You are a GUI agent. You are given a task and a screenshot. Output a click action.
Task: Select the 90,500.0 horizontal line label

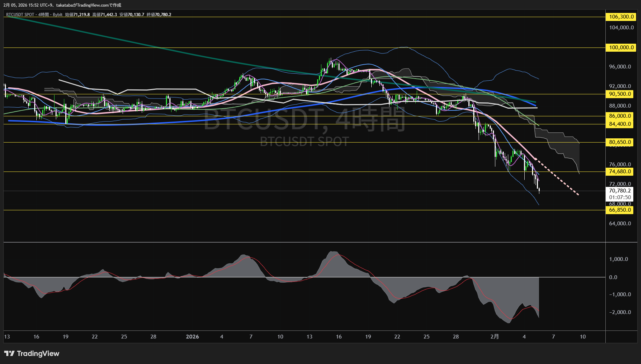620,94
